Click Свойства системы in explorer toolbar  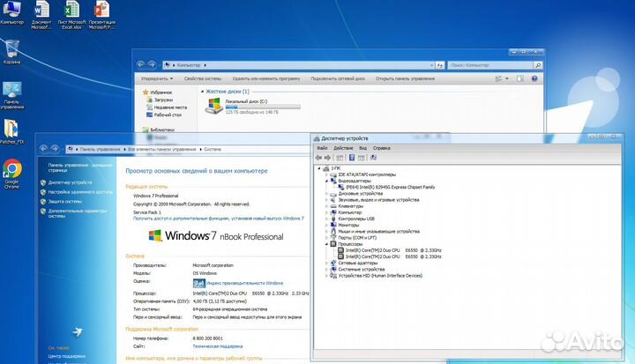tap(203, 78)
